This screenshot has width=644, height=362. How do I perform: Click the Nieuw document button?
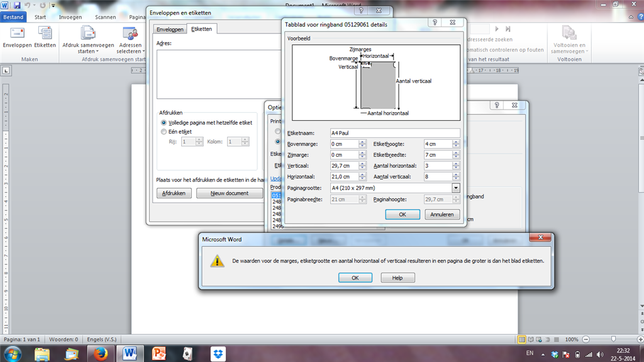pos(230,193)
